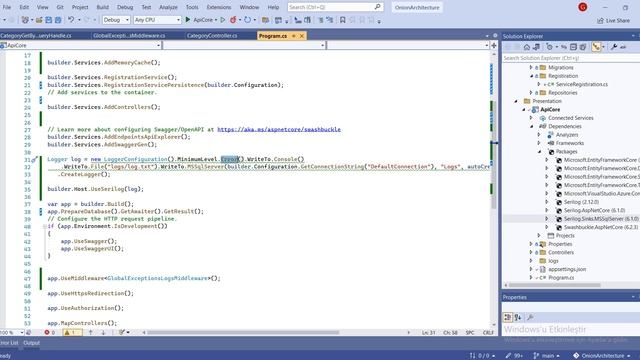This screenshot has width=640, height=360.
Task: Click the Property Pages wrench in Properties panel
Action: 530,317
